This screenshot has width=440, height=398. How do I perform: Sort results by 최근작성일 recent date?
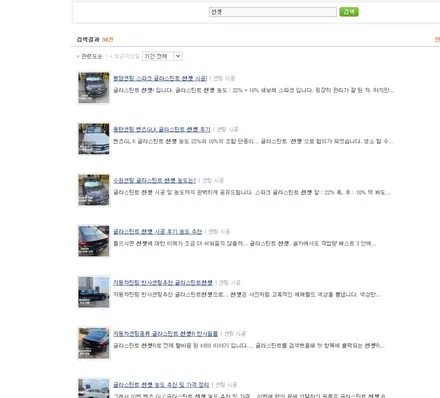127,56
